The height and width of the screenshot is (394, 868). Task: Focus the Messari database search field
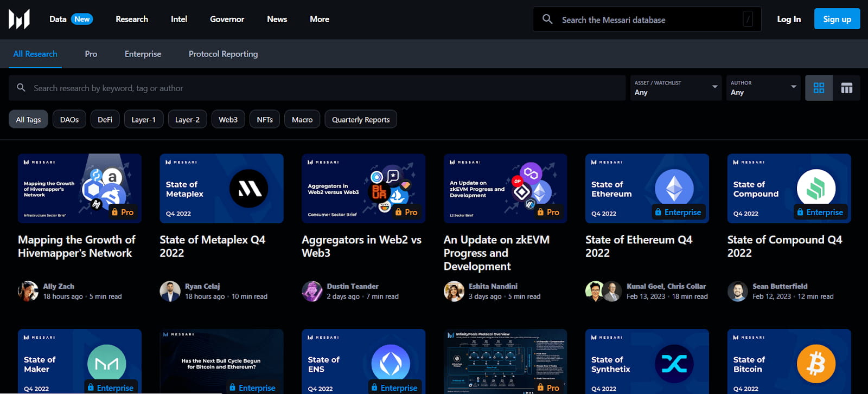tap(647, 20)
